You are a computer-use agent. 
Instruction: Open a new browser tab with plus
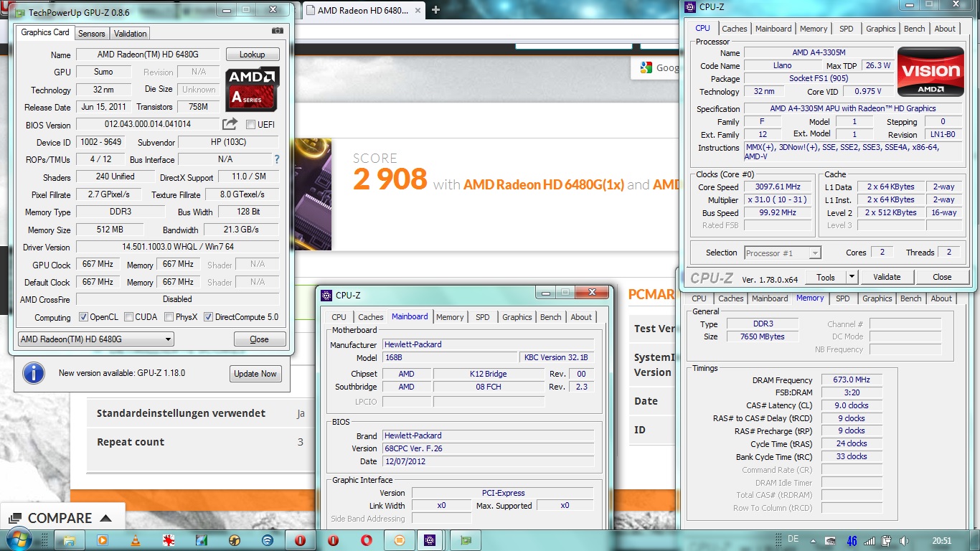pyautogui.click(x=435, y=10)
